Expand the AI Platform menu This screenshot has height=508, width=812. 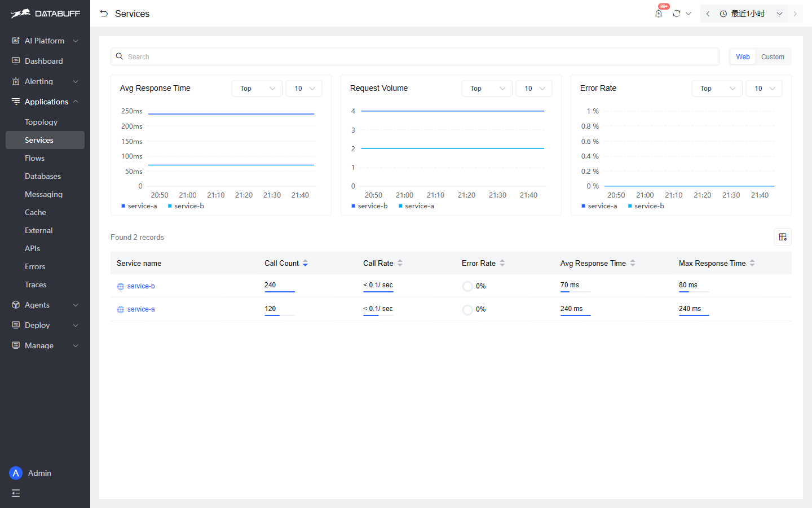click(x=45, y=41)
